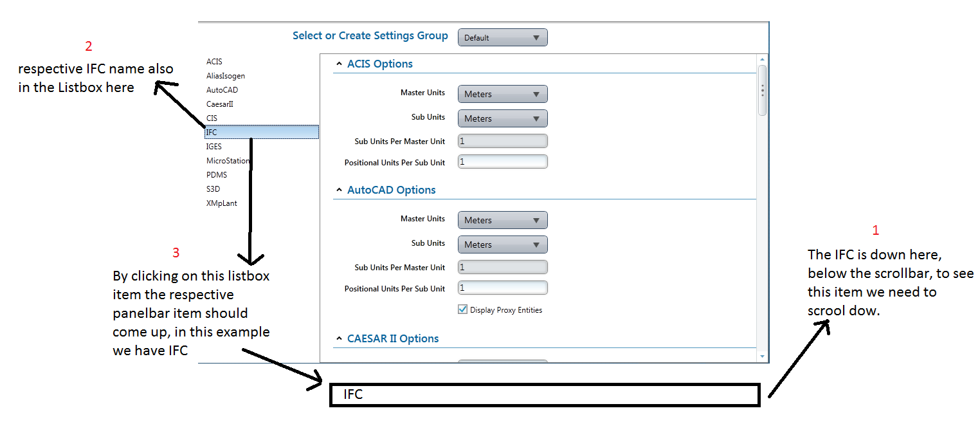Open the Settings Group Default dropdown

coord(502,37)
